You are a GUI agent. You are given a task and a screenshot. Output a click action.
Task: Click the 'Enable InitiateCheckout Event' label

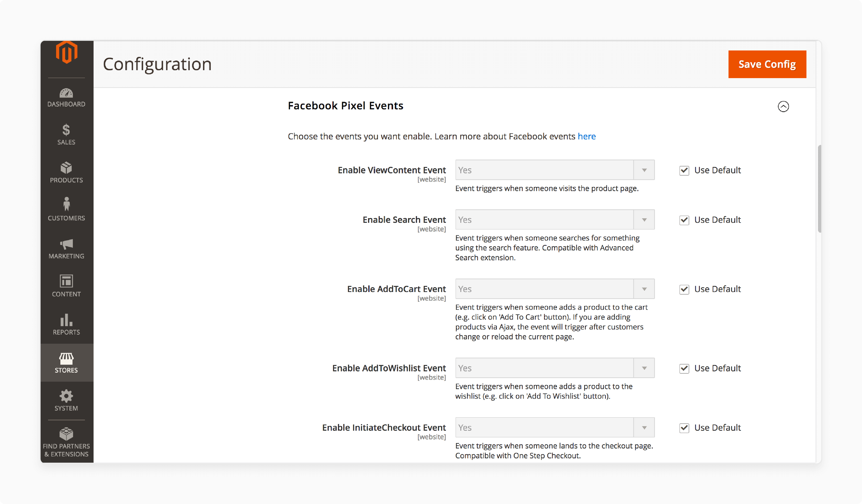point(384,427)
